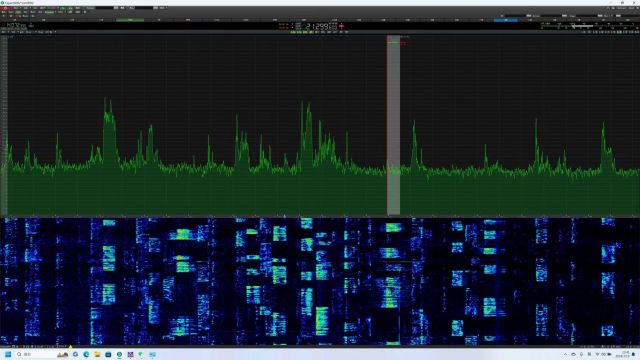Toggle the green lit button in second toolbar row
The height and width of the screenshot is (360, 640).
[x=49, y=12]
